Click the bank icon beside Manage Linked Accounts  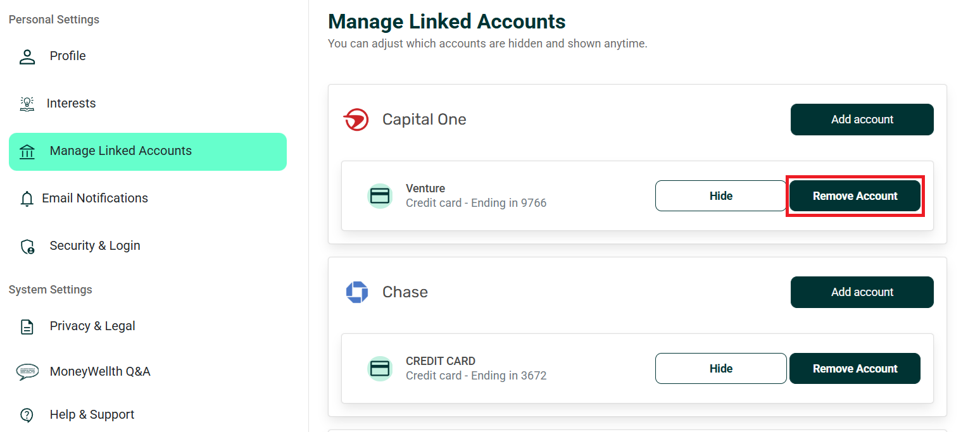(x=27, y=152)
